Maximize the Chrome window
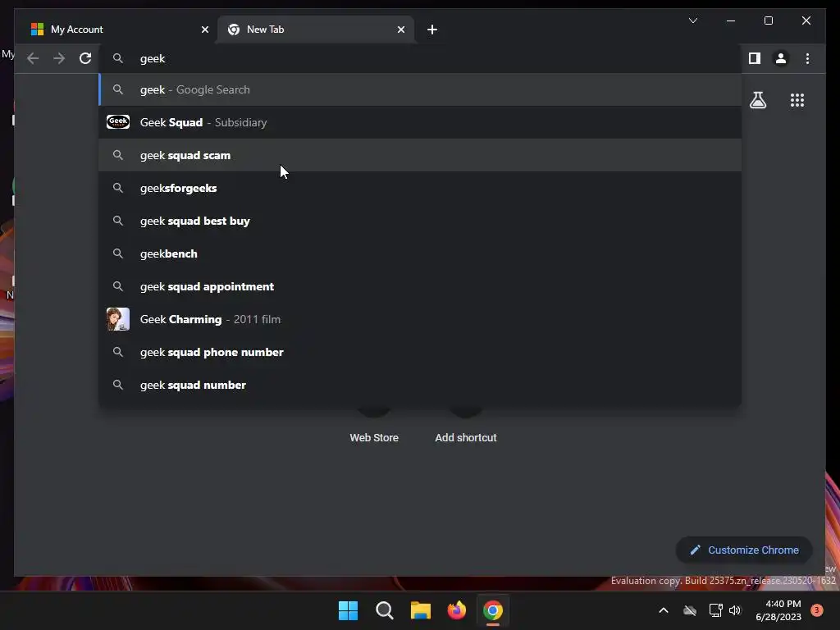Image resolution: width=840 pixels, height=630 pixels. 768,21
